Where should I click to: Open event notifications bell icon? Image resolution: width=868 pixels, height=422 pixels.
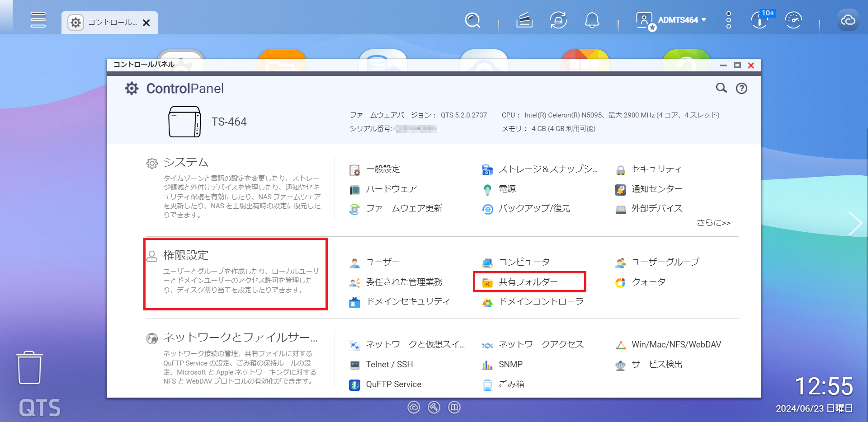coord(592,20)
